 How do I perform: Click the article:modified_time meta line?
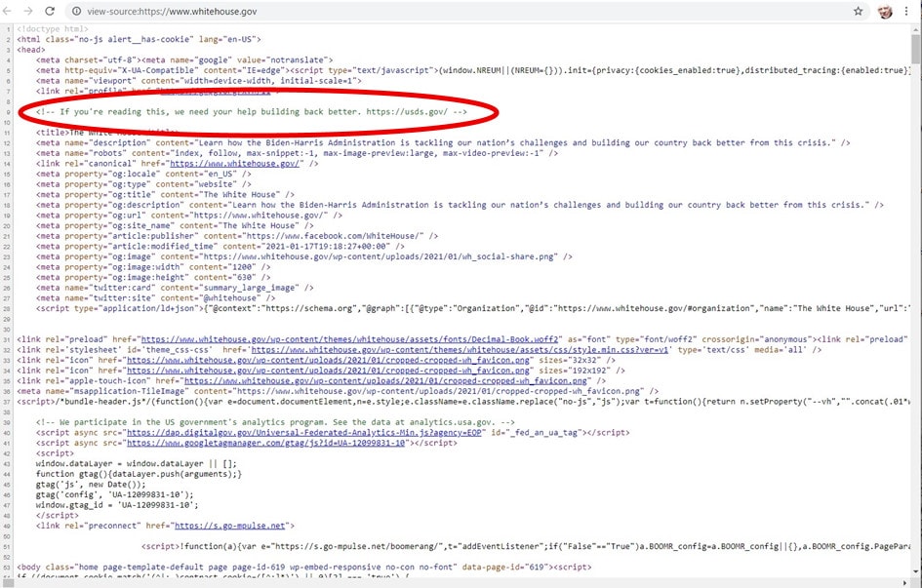[x=220, y=246]
